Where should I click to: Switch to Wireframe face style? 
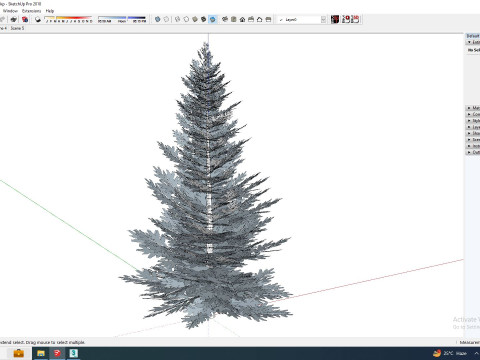178,19
